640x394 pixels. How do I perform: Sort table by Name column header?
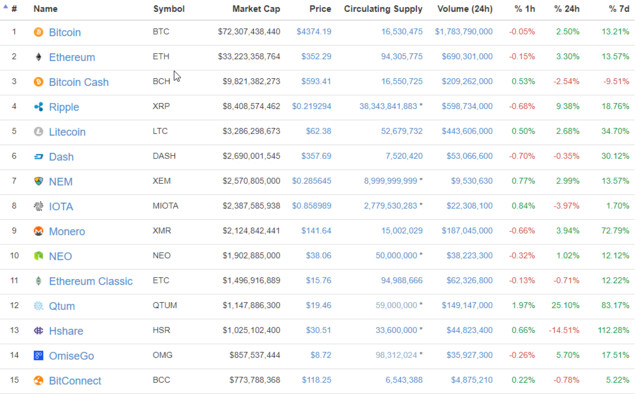point(45,9)
